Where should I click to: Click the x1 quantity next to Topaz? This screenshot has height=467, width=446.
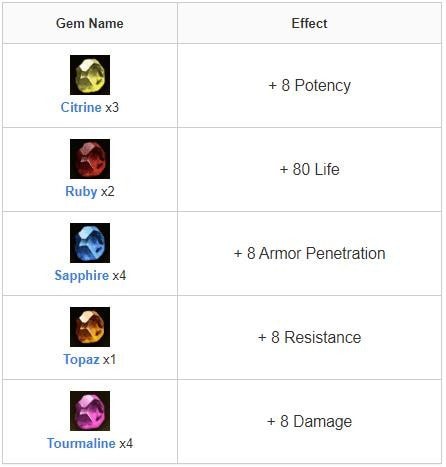click(109, 360)
